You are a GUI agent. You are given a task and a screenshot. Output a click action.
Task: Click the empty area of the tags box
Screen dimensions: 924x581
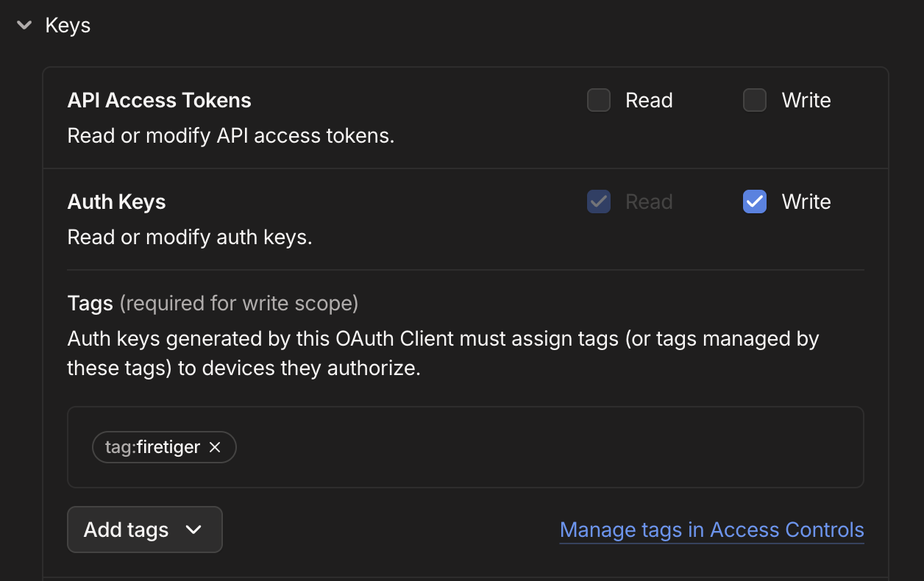point(544,447)
